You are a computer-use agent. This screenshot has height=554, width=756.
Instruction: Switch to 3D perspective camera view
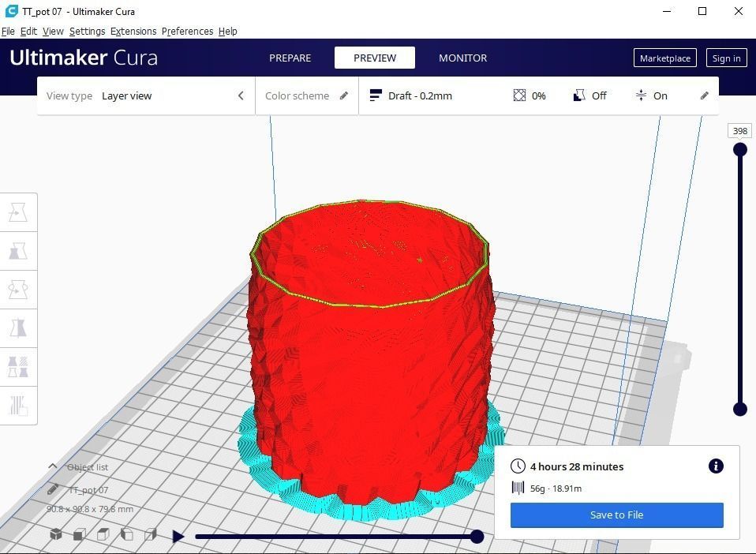coord(56,534)
